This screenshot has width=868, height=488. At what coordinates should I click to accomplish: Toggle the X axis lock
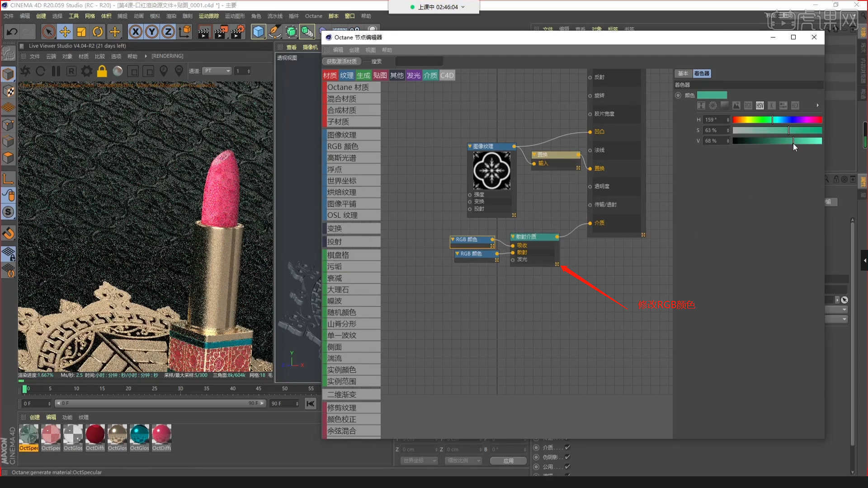(x=135, y=32)
